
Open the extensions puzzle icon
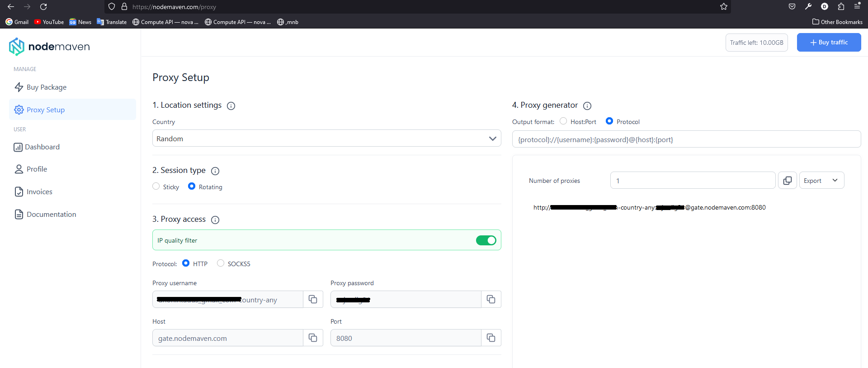(x=841, y=6)
